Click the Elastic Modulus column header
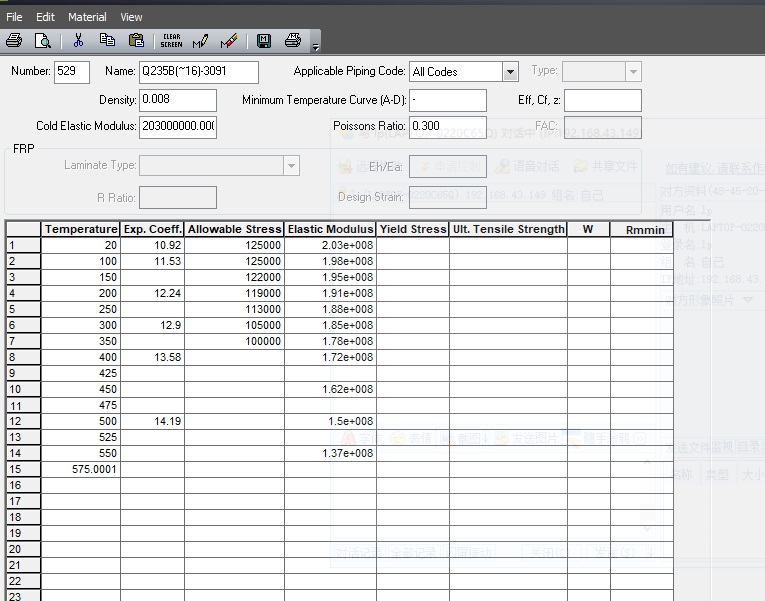 (330, 229)
